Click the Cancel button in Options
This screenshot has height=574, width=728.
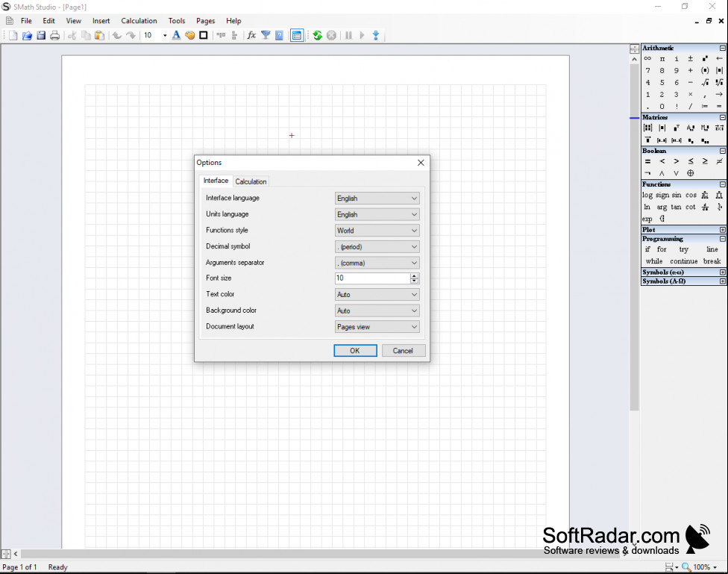(403, 350)
